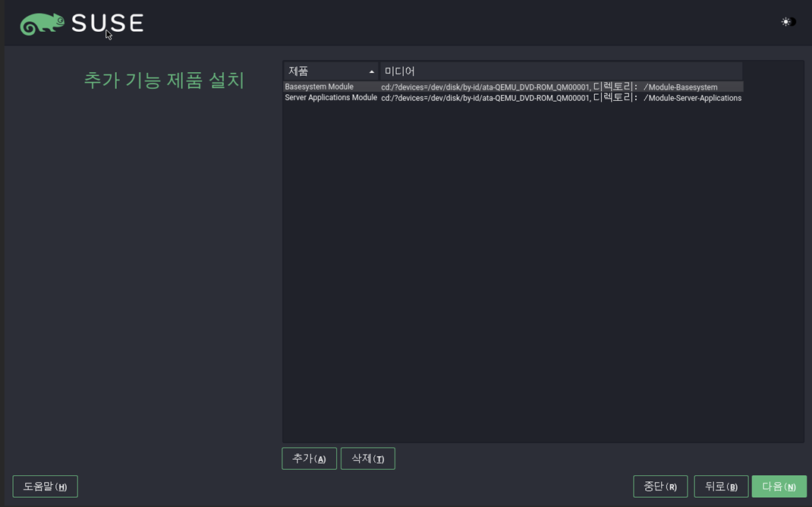Go back using the 뒤로 button
The height and width of the screenshot is (507, 812).
(720, 486)
